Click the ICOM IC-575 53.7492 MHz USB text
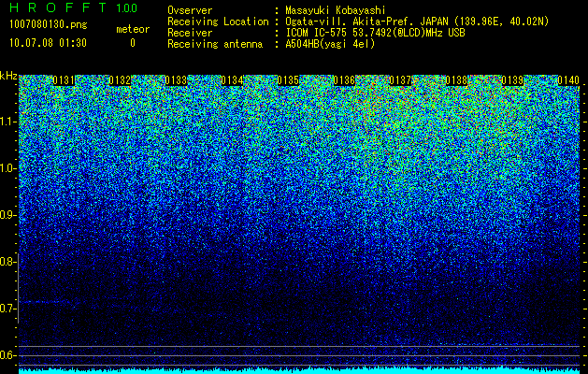The height and width of the screenshot is (374, 588). click(x=375, y=33)
